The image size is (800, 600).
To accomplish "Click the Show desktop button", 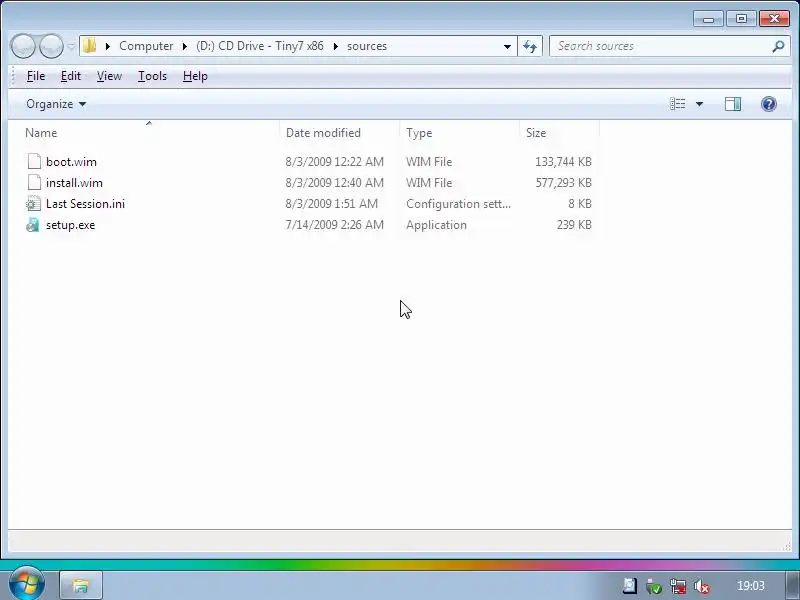I will click(x=792, y=585).
